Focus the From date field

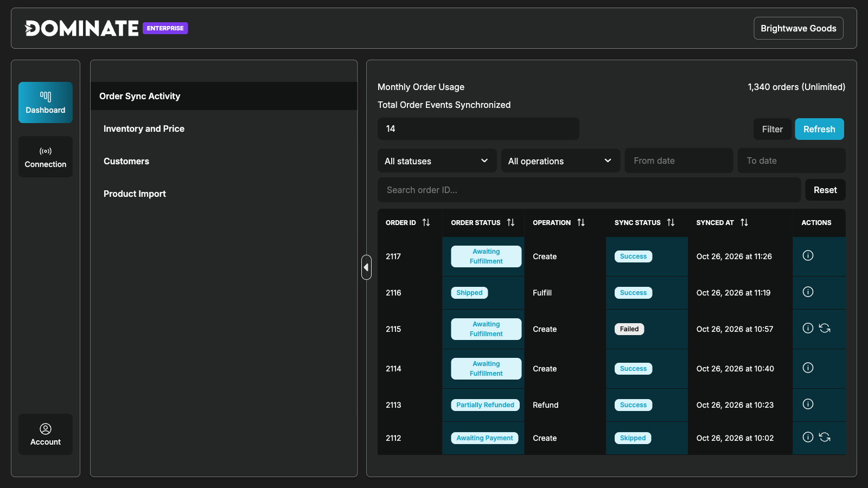coord(679,160)
